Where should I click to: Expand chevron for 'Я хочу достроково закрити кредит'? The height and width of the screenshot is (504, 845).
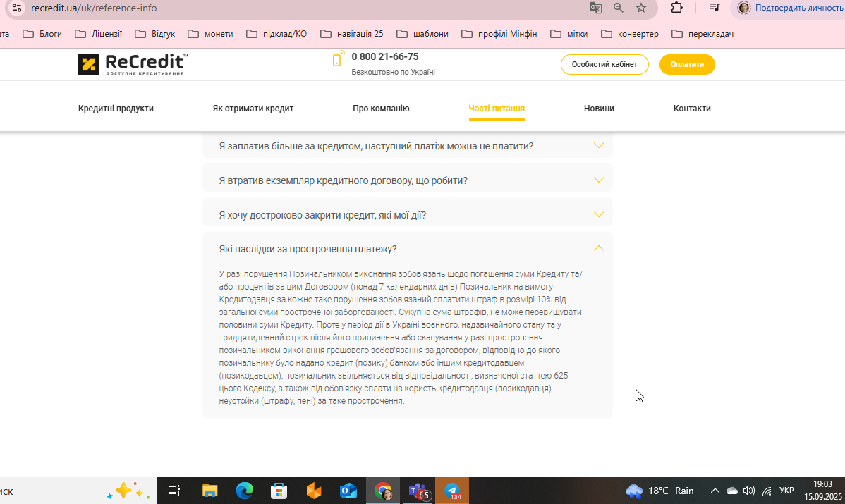click(598, 214)
